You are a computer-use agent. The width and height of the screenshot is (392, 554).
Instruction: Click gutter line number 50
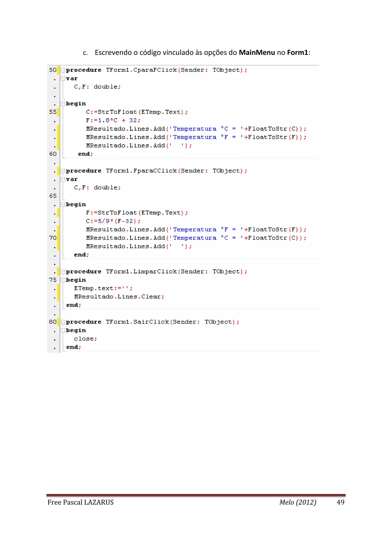[x=53, y=70]
